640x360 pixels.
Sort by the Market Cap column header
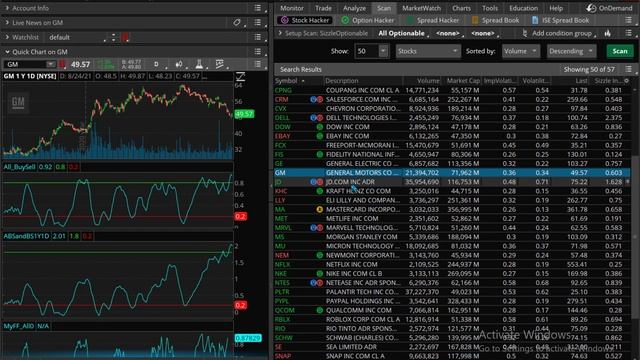pyautogui.click(x=463, y=81)
